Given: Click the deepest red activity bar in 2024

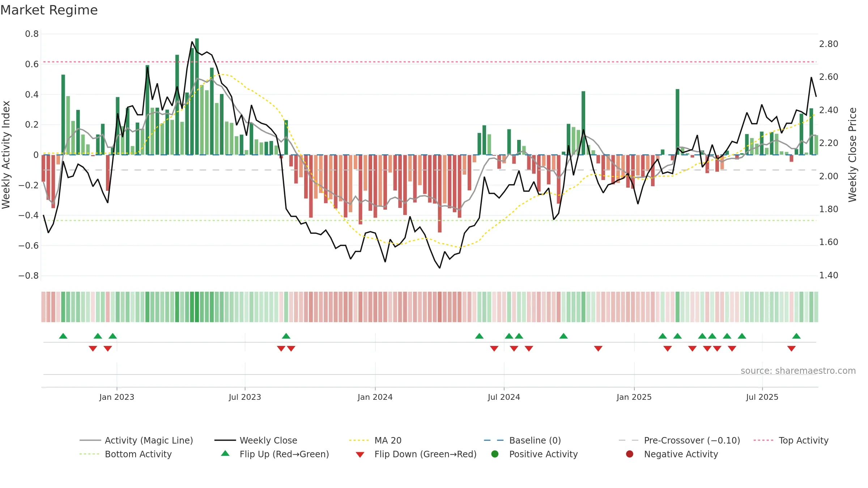Looking at the screenshot, I should click(440, 193).
